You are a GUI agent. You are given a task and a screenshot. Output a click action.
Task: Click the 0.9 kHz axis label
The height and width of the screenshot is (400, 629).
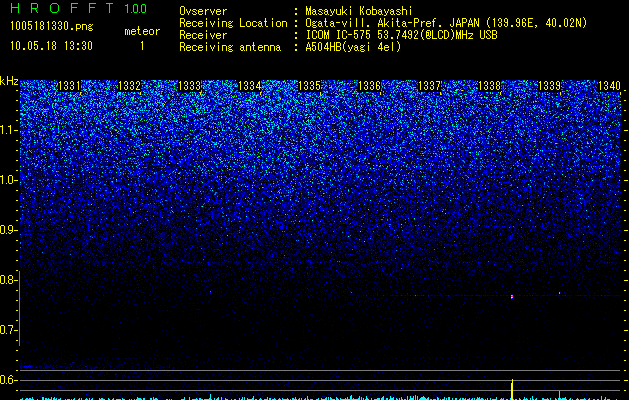[9, 230]
